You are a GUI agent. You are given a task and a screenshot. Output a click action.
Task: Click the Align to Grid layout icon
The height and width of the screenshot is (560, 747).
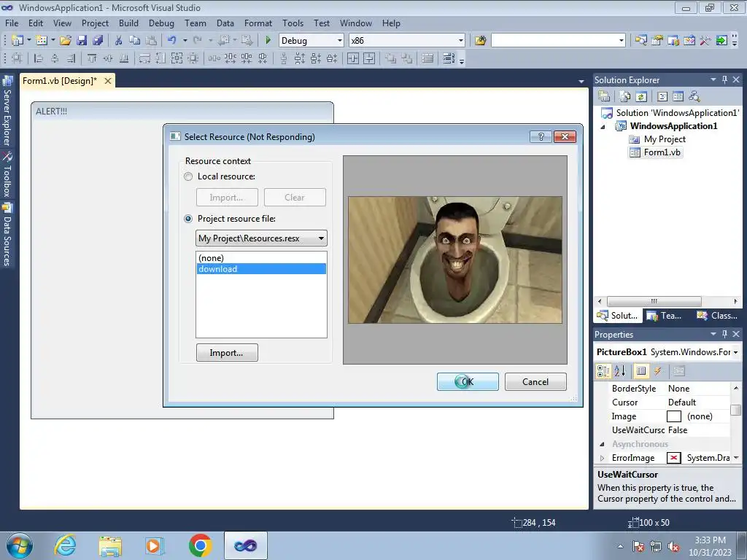point(17,58)
